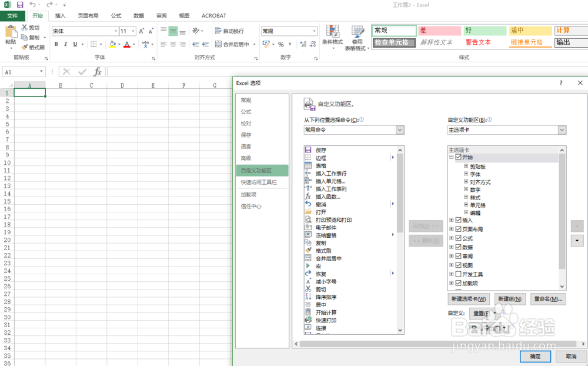
Task: Click the Cut scissors icon in ribbon
Action: 24,28
